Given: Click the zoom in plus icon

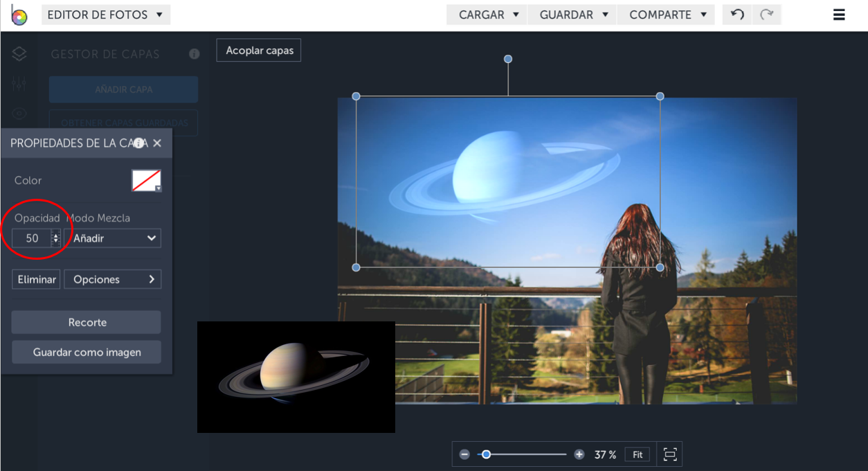Looking at the screenshot, I should coord(579,454).
